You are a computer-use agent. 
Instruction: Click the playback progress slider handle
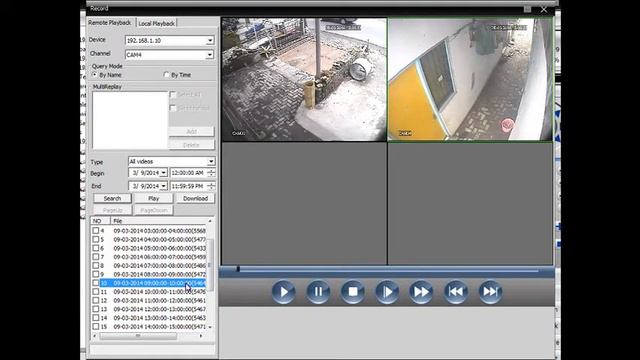point(238,269)
